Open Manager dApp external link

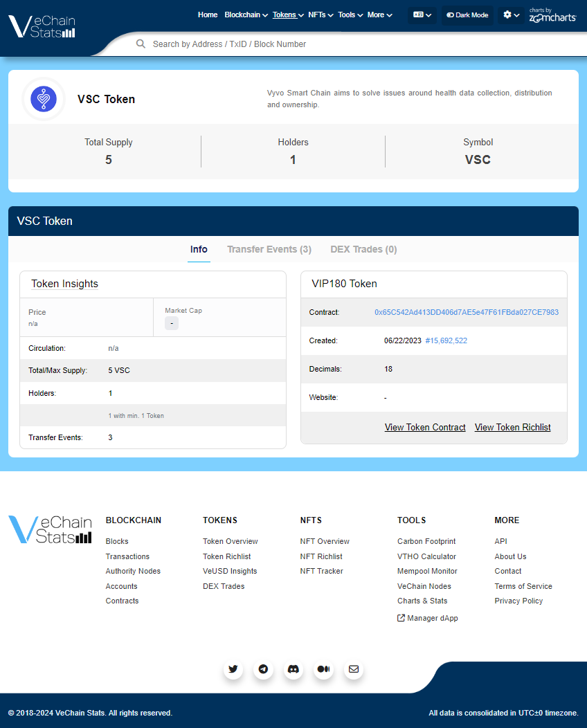tap(428, 619)
